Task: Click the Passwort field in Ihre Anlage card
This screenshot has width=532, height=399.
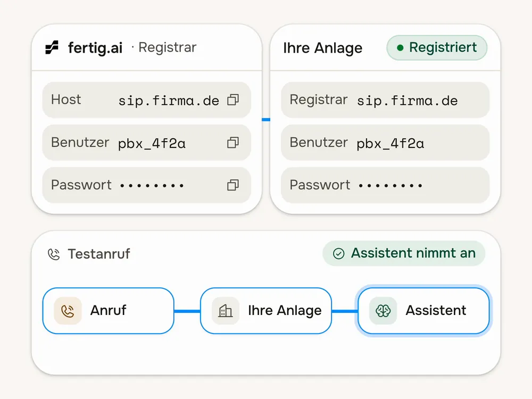Action: coord(385,185)
